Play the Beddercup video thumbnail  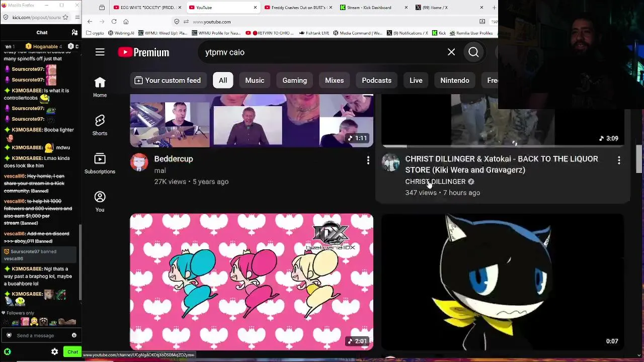point(252,121)
